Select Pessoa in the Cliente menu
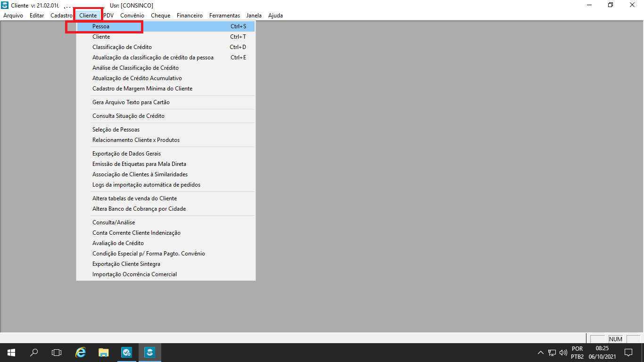 [166, 26]
